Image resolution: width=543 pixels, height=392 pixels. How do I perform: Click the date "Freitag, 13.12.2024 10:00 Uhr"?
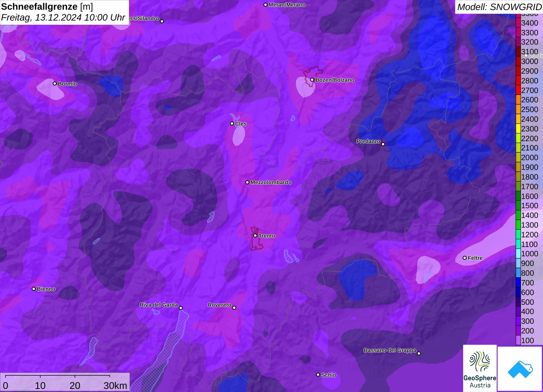pyautogui.click(x=63, y=17)
